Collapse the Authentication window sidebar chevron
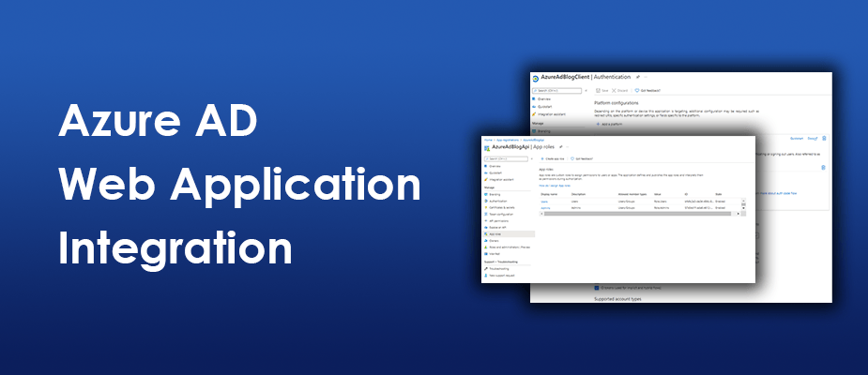This screenshot has height=375, width=868. (586, 91)
